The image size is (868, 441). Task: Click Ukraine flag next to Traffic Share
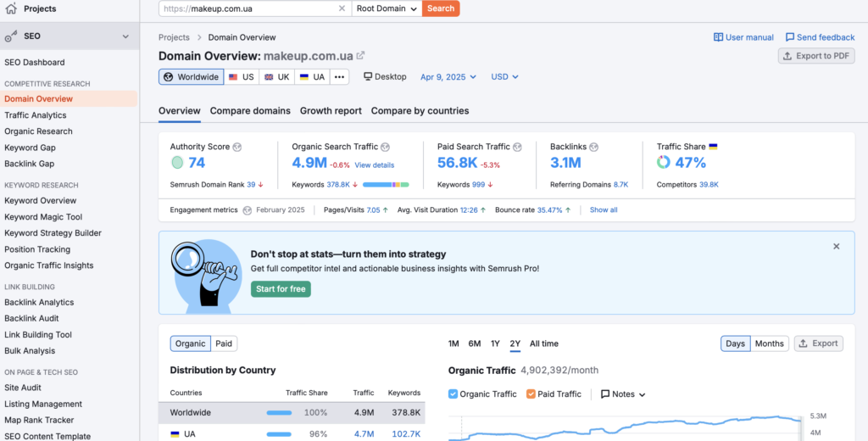pos(713,147)
